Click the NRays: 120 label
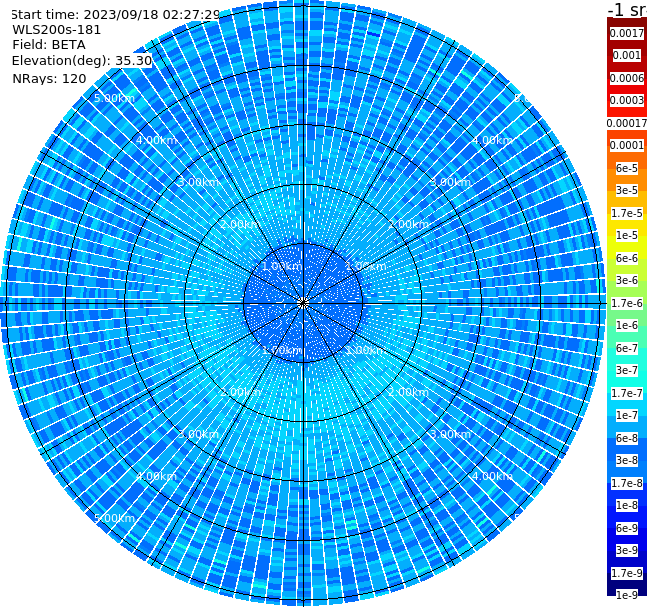 point(49,78)
